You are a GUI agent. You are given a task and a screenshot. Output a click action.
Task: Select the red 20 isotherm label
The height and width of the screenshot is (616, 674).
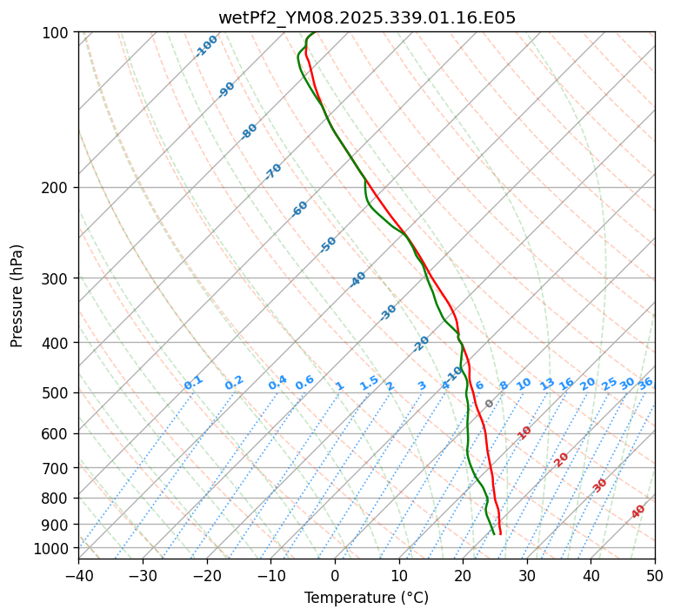[562, 459]
